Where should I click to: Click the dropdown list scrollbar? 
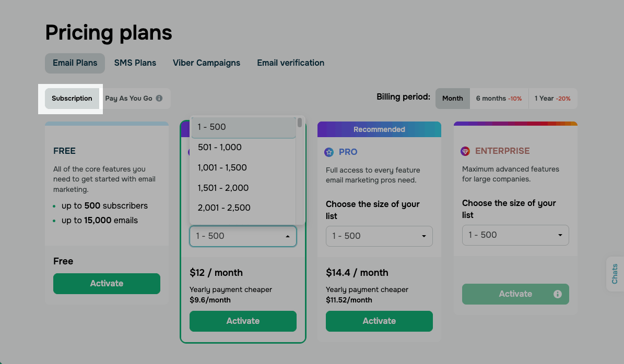tap(300, 123)
